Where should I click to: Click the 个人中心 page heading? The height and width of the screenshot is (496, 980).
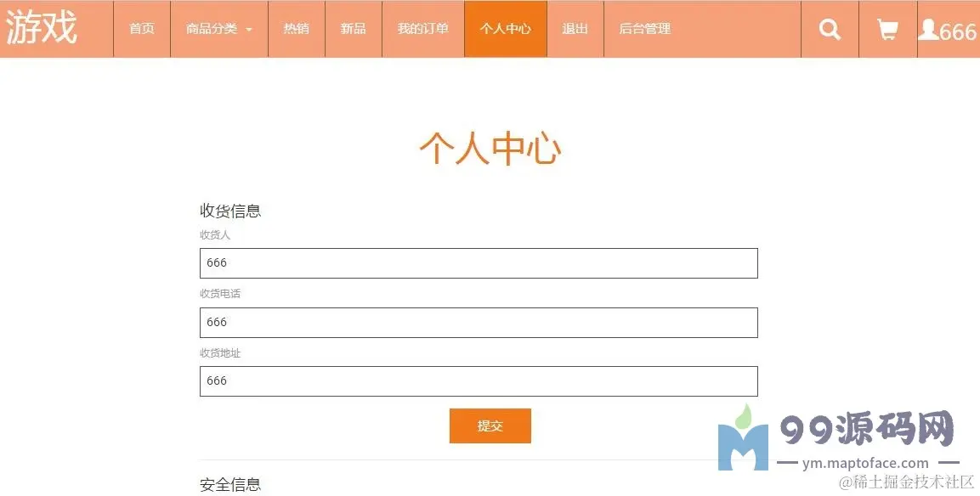click(x=490, y=149)
